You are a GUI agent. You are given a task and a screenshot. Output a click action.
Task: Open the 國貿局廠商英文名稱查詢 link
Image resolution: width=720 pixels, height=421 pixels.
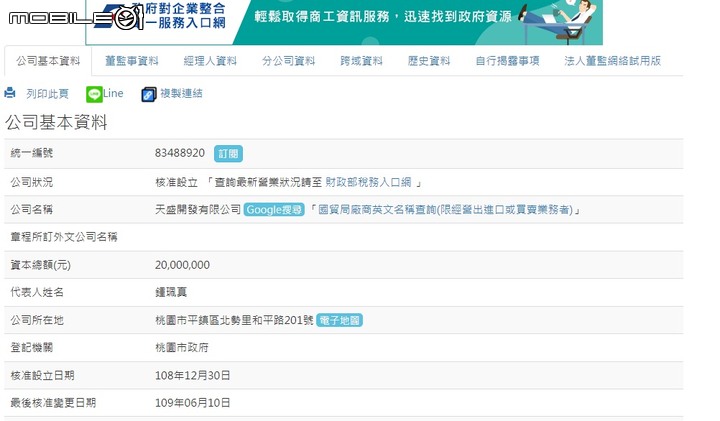[x=445, y=210]
